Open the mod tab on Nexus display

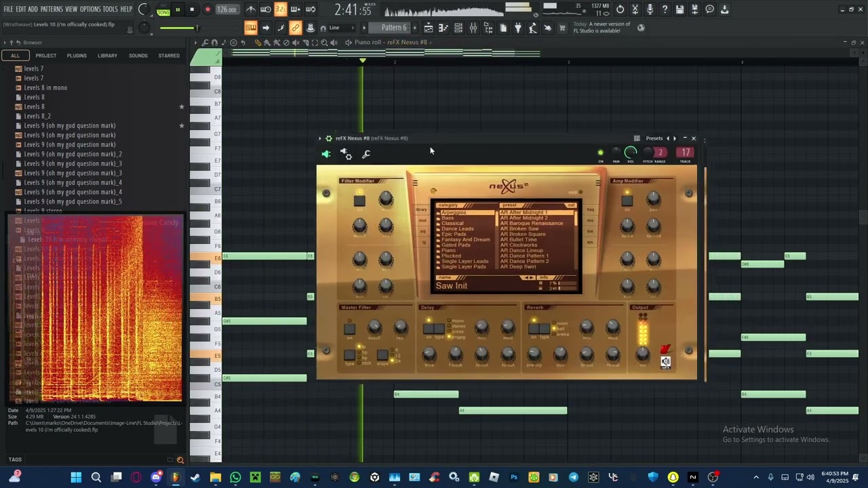point(422,220)
